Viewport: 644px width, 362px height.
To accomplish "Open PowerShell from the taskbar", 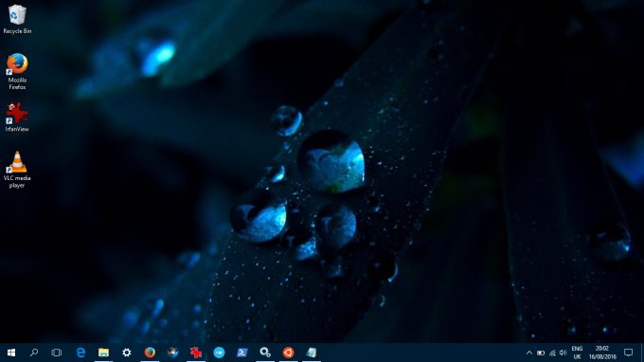I will click(x=241, y=353).
